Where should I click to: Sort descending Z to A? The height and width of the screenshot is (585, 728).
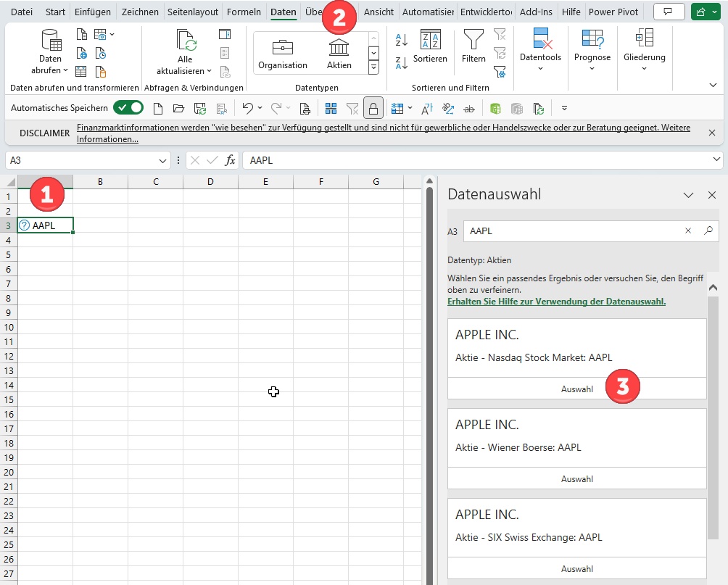401,62
